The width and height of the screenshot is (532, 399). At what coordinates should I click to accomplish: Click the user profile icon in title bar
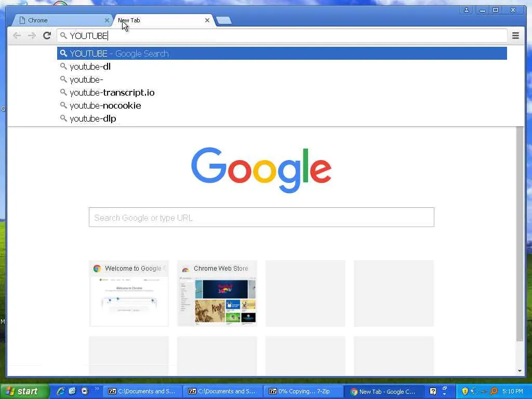[x=467, y=10]
